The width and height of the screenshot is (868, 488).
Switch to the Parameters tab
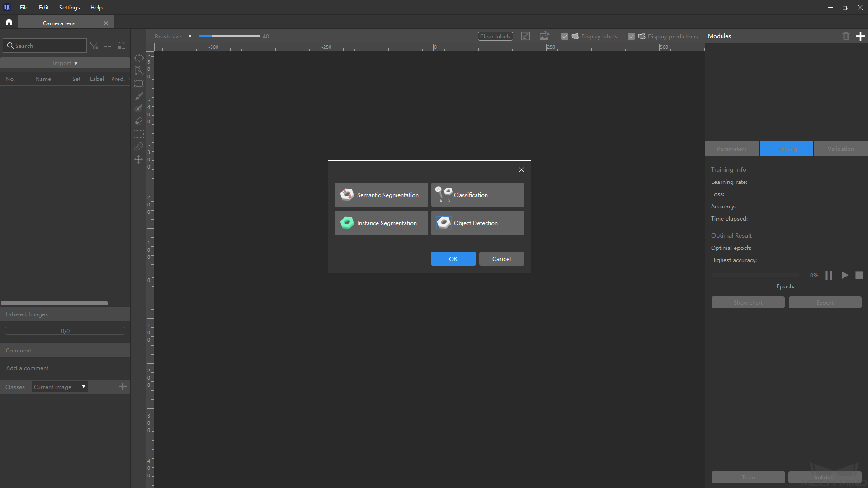[x=731, y=148]
